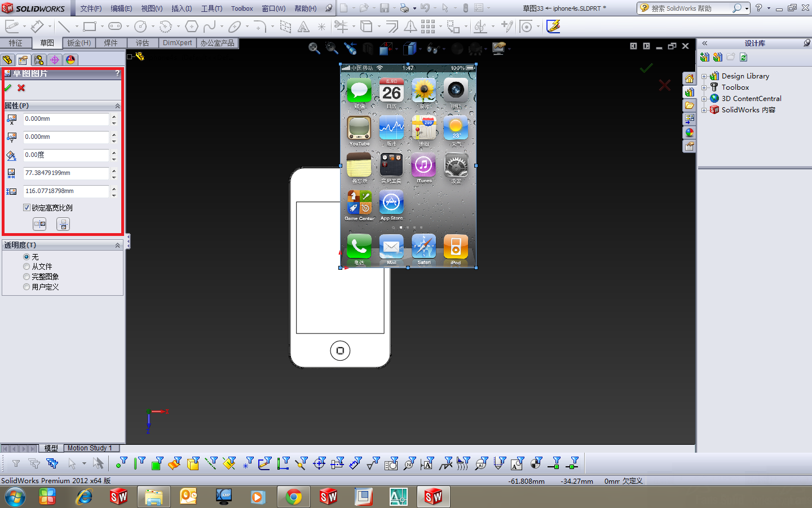Open the FeatureManager design tree tab icon
The height and width of the screenshot is (508, 812).
7,60
